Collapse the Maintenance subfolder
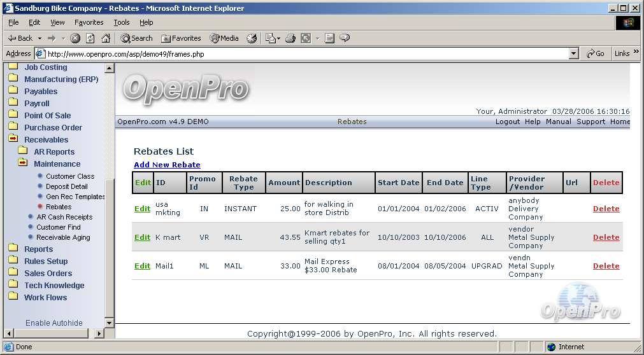This screenshot has width=644, height=355. tap(23, 164)
